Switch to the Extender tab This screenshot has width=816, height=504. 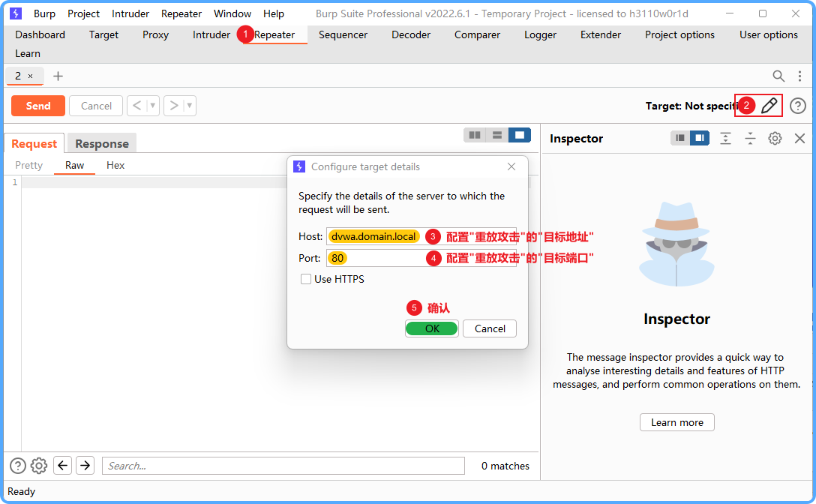click(x=601, y=34)
